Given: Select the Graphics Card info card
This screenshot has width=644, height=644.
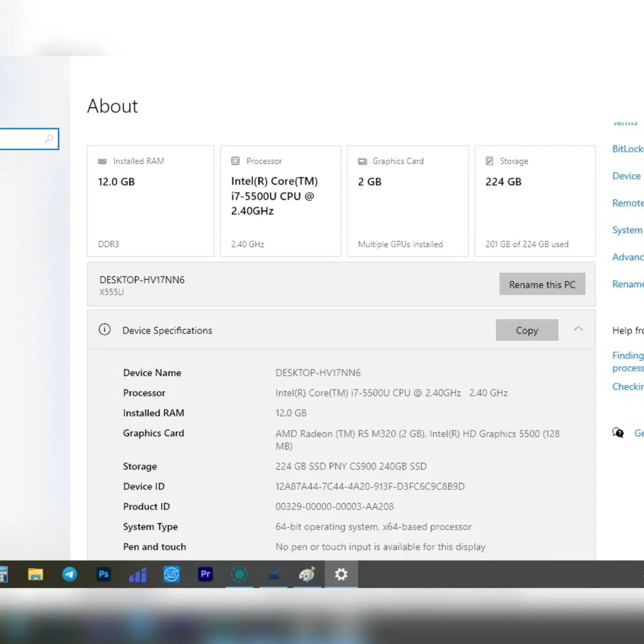Looking at the screenshot, I should (407, 201).
